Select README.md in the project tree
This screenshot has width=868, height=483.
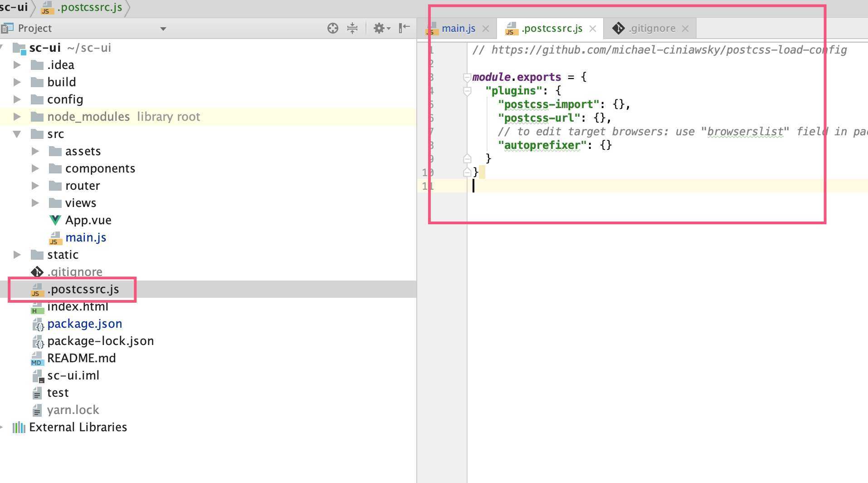click(81, 358)
